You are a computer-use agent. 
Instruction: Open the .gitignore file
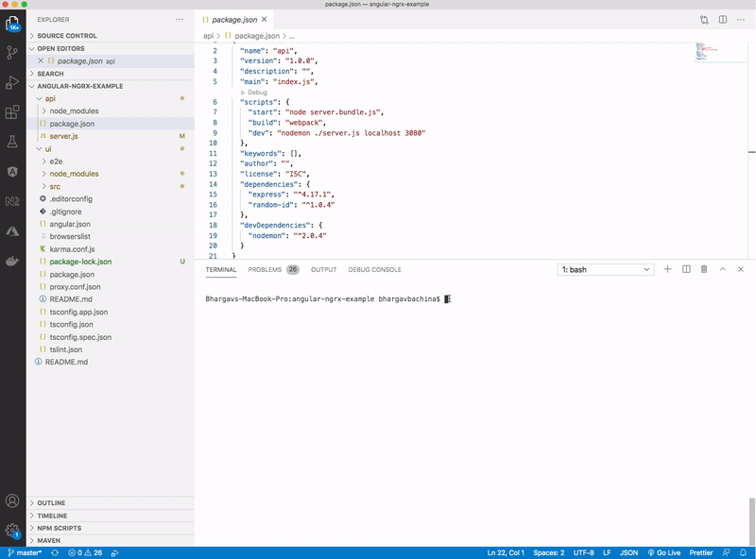point(111,212)
